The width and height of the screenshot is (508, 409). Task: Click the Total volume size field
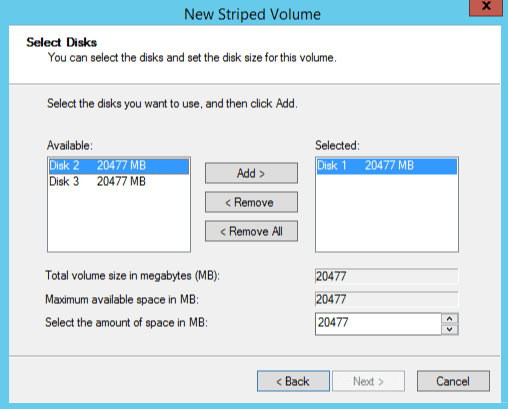387,276
